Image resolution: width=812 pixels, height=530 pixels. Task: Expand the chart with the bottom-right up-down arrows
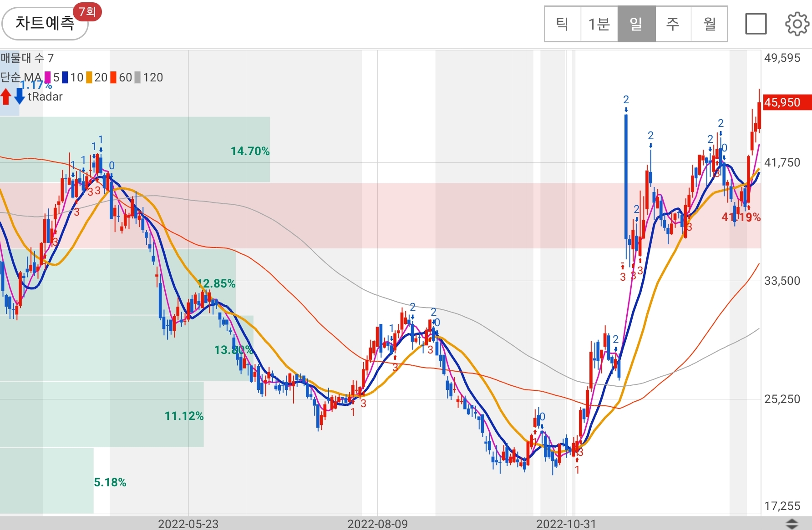tap(792, 524)
